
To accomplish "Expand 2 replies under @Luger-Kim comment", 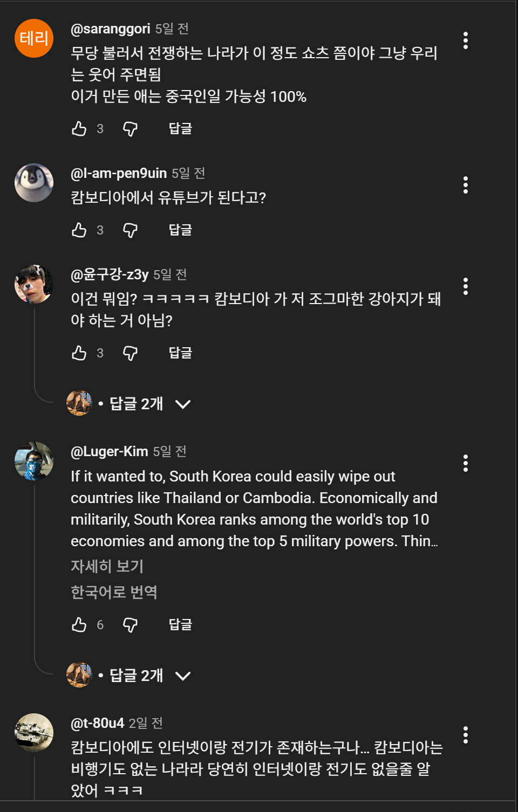I will (136, 676).
